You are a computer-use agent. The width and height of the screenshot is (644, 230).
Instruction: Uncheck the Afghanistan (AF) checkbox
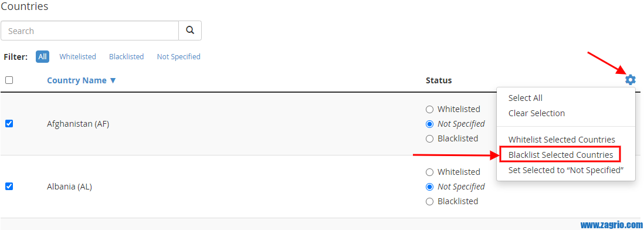pyautogui.click(x=9, y=124)
